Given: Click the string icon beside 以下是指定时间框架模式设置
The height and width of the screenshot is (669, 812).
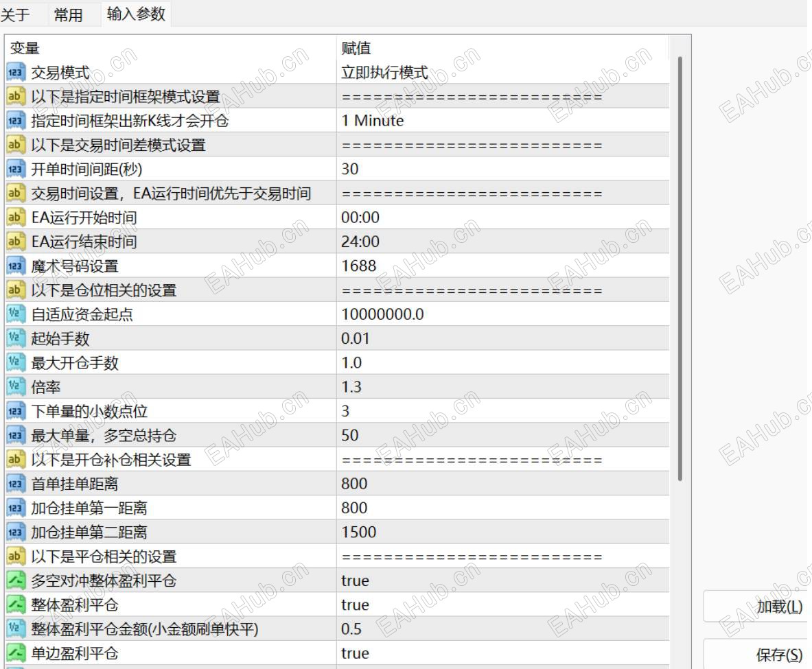Looking at the screenshot, I should [16, 96].
